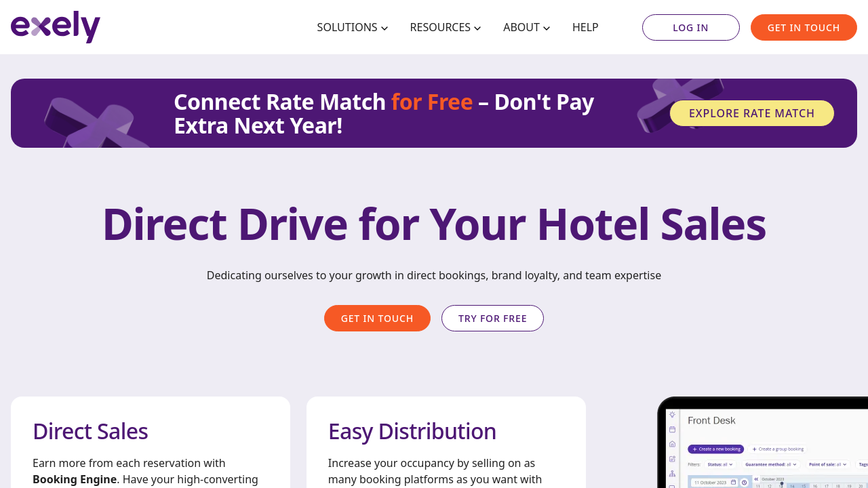Click the Explore Rate Match button
This screenshot has width=868, height=488.
752,113
